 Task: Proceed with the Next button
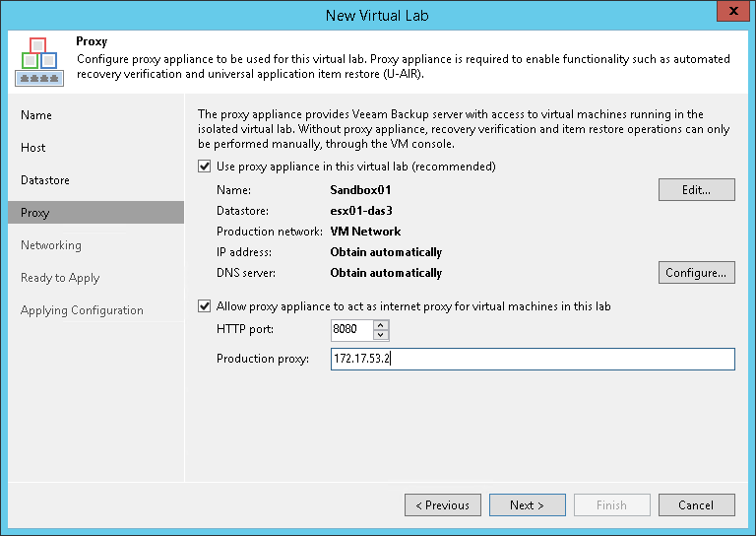click(527, 505)
